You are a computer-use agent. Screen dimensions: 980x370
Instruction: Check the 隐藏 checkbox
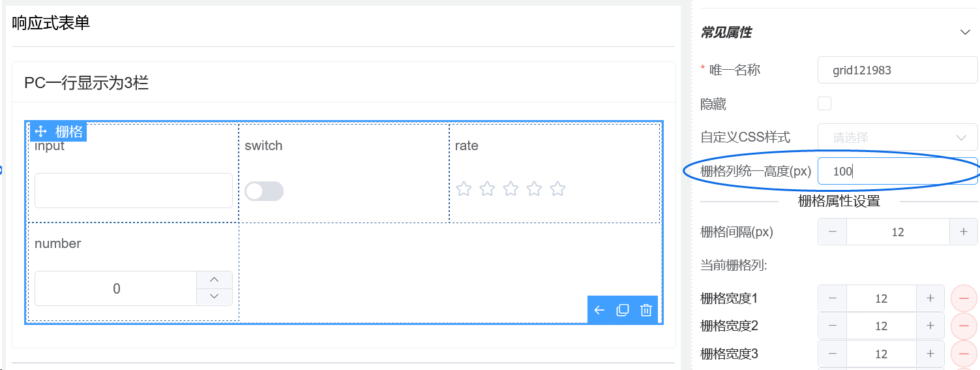click(825, 104)
